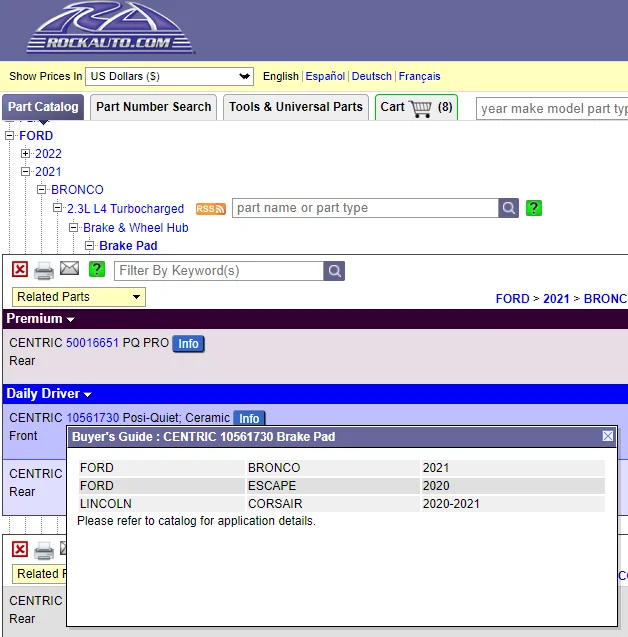
Task: Collapse the 2.3L L4 Turbocharged node
Action: point(57,208)
